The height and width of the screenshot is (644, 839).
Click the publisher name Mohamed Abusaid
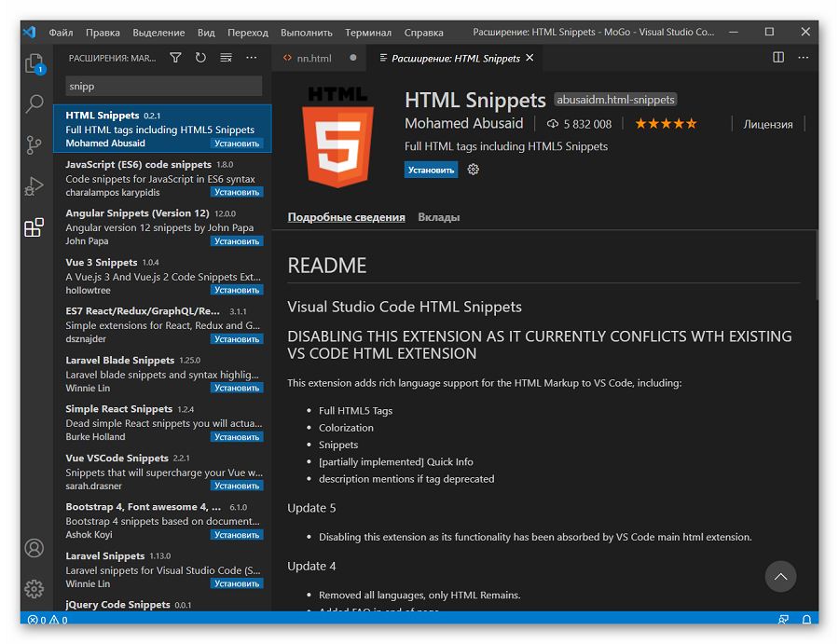click(464, 124)
